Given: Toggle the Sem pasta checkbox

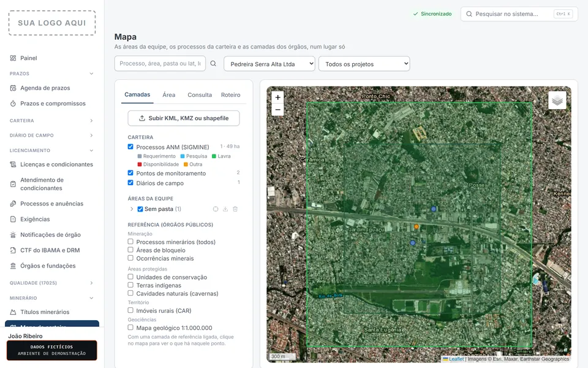Looking at the screenshot, I should [x=140, y=209].
